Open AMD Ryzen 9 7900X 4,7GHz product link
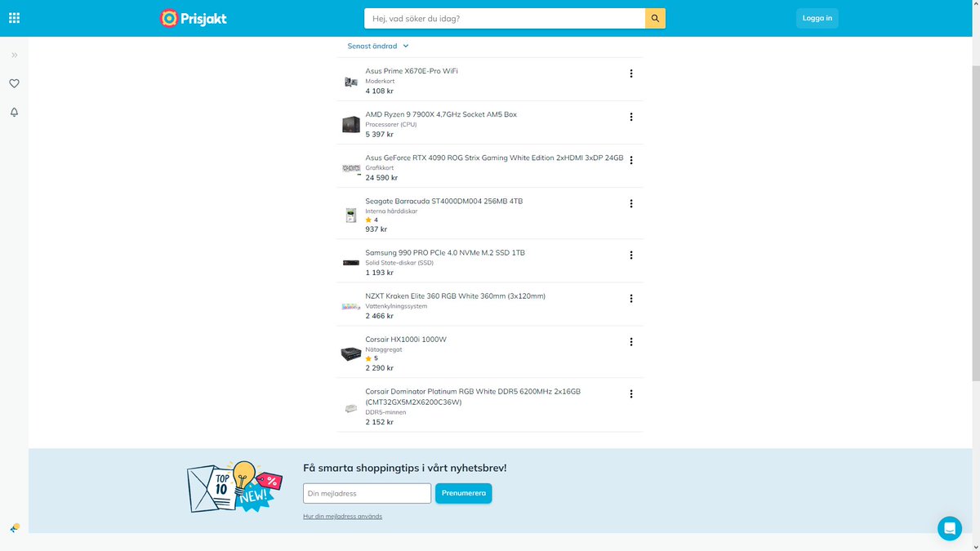980x551 pixels. [x=441, y=114]
